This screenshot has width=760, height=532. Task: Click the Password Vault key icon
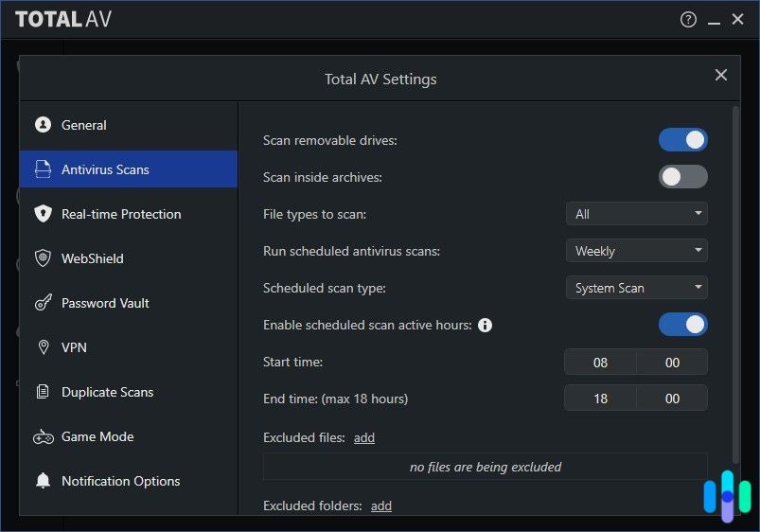(44, 303)
